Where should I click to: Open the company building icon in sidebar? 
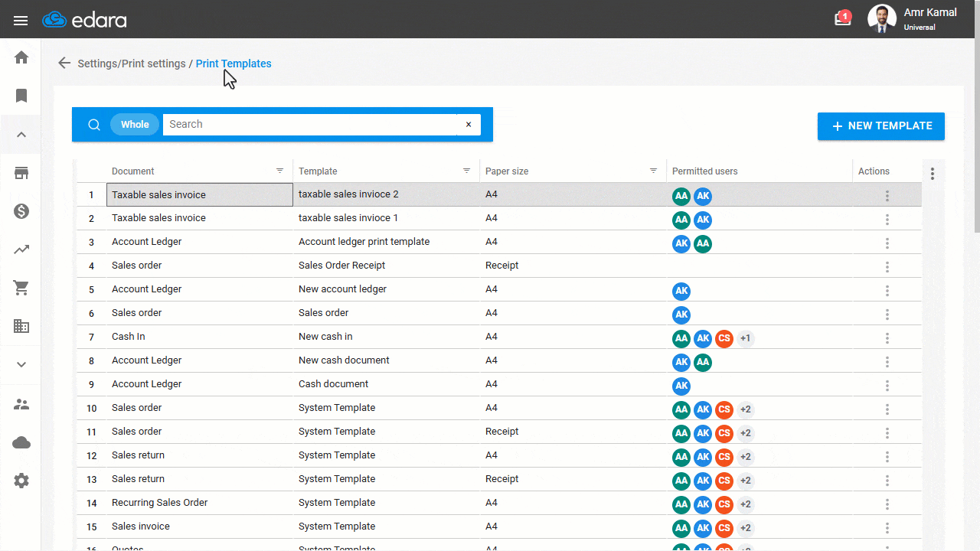21,326
